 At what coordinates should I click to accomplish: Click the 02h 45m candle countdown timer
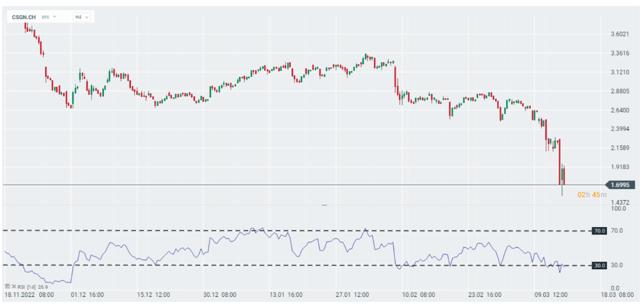tap(592, 194)
